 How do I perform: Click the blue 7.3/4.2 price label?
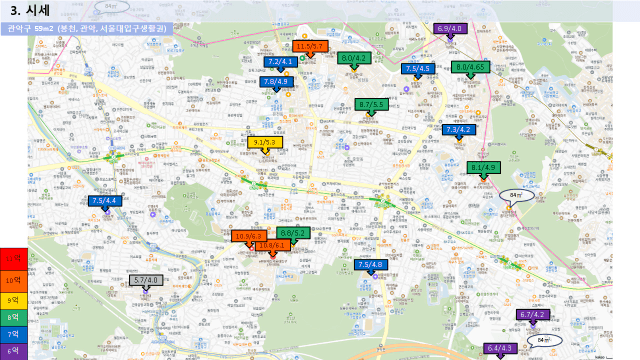[x=459, y=130]
